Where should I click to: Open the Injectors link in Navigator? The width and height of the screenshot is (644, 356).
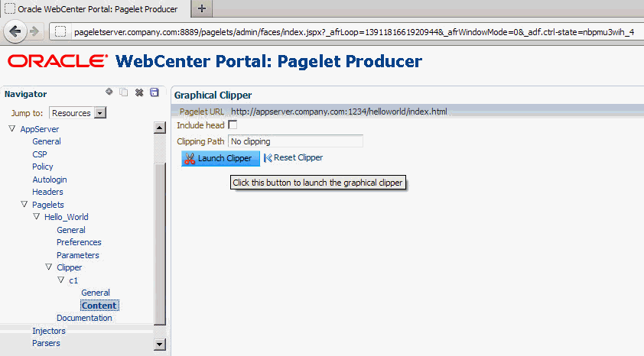(x=49, y=331)
